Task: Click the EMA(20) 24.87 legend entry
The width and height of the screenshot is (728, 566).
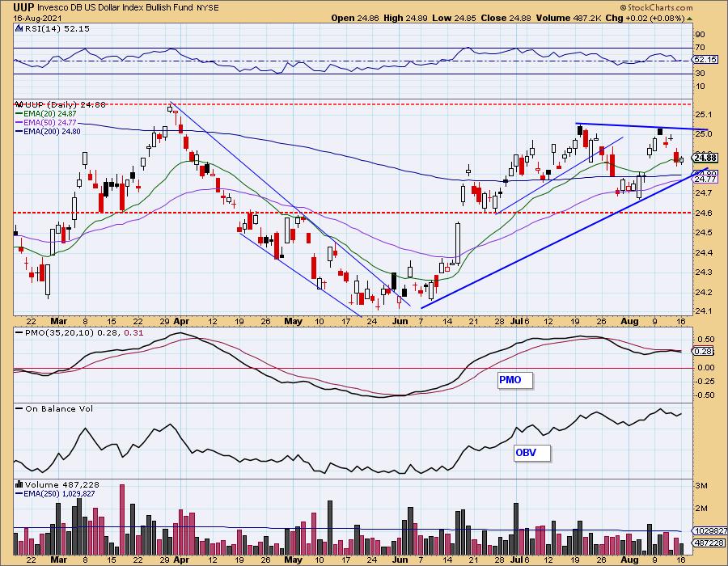Action: click(x=46, y=114)
